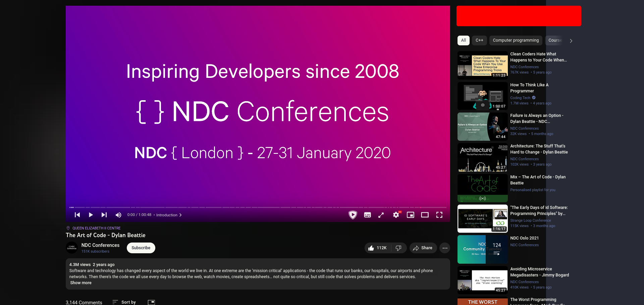Open the Clean Coders Hate video thumbnail
644x305 pixels.
(x=482, y=65)
